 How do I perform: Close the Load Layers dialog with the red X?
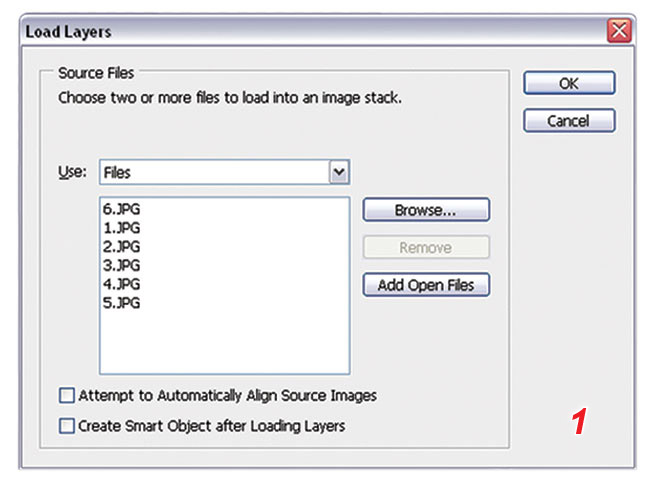pos(619,31)
